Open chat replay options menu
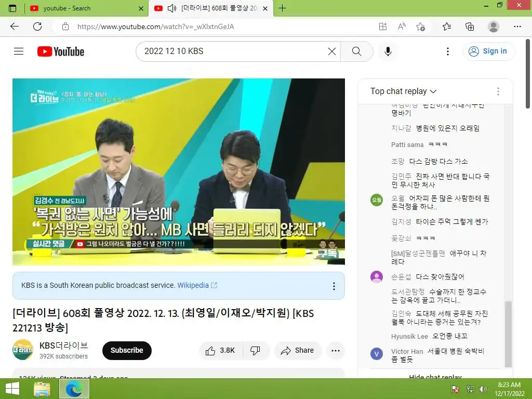 [498, 91]
